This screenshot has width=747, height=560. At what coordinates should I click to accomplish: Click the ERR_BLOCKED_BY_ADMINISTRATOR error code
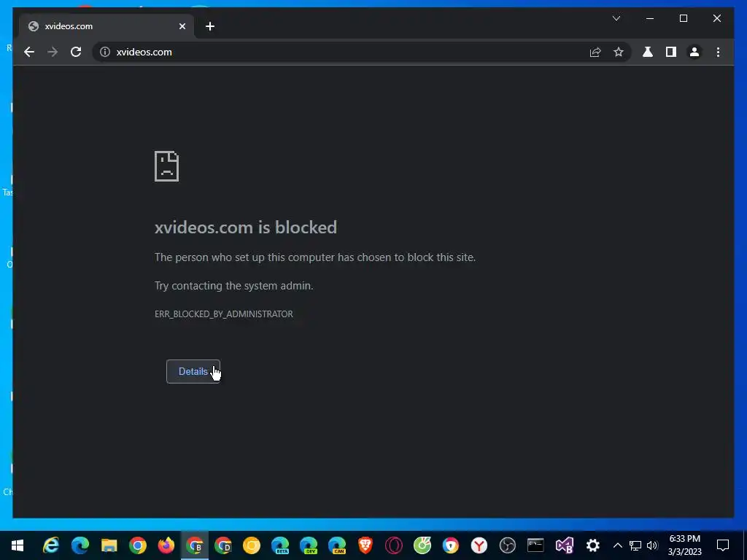(x=224, y=314)
